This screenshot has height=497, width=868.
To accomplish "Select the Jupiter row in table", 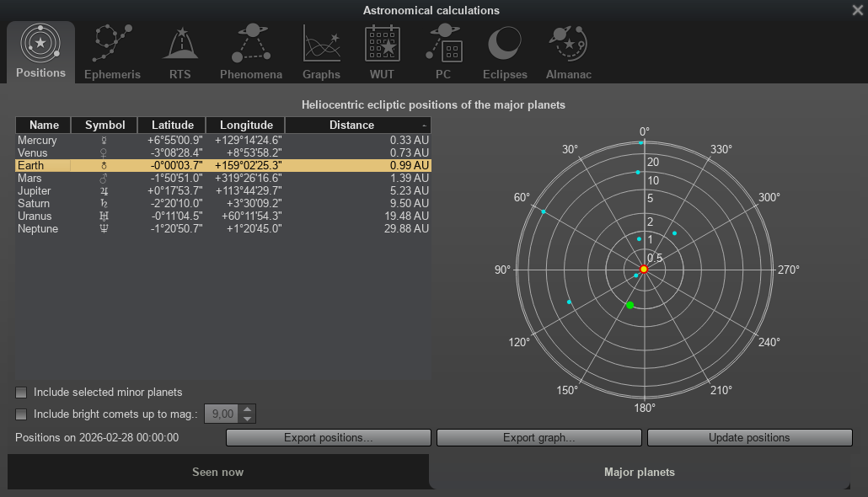I will pos(222,191).
